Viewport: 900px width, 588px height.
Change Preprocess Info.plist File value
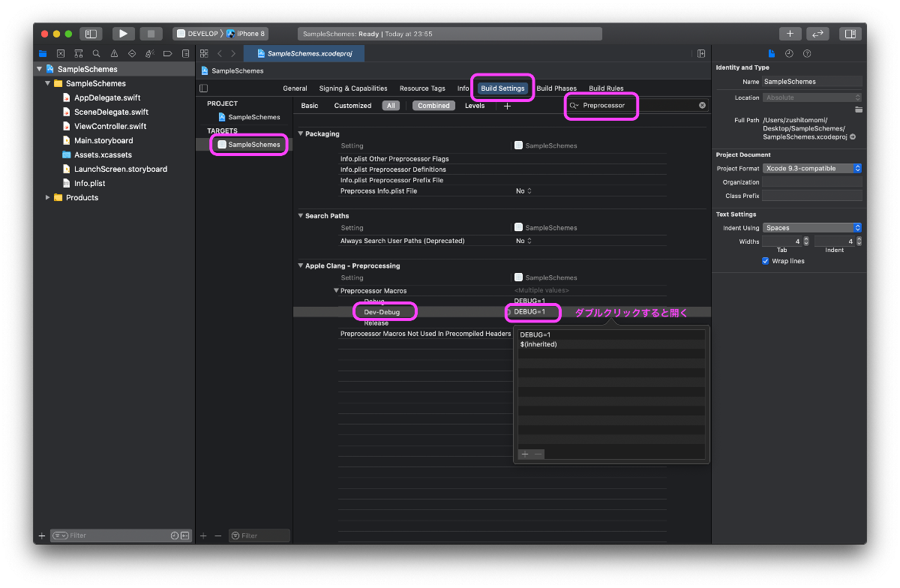[x=523, y=191]
